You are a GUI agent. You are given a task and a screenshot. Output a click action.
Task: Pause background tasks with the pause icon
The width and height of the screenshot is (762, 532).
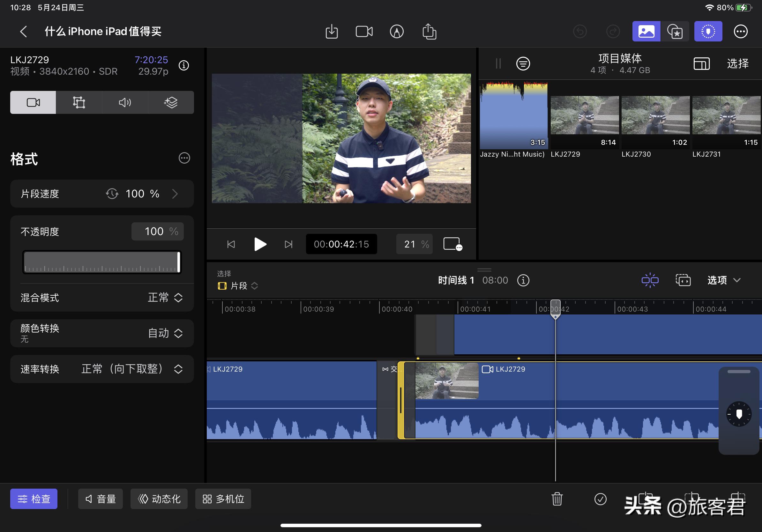click(x=497, y=64)
